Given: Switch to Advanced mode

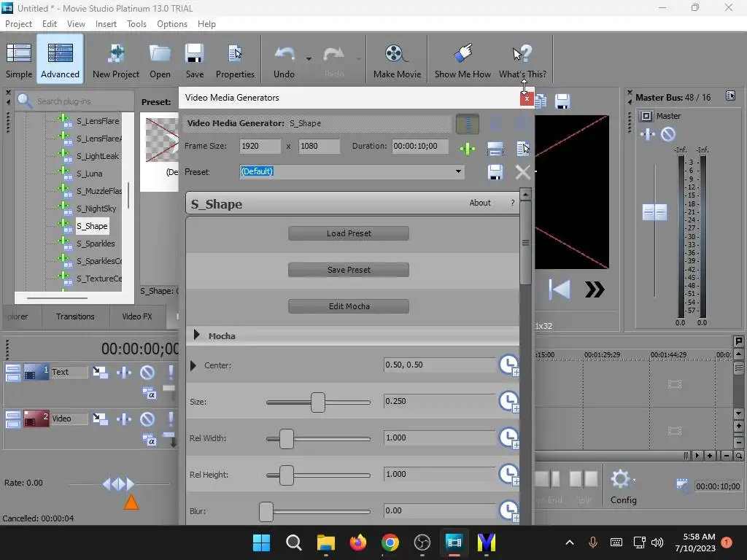Looking at the screenshot, I should tap(60, 61).
